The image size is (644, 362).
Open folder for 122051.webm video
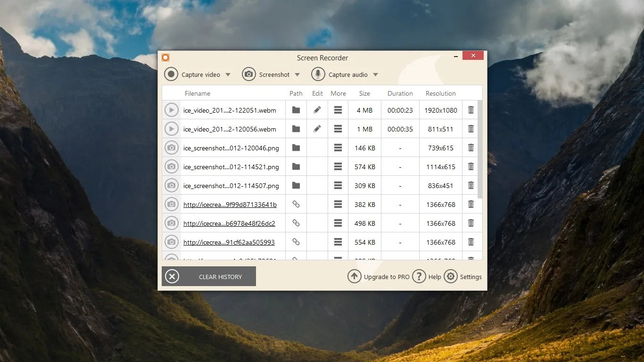click(x=296, y=110)
